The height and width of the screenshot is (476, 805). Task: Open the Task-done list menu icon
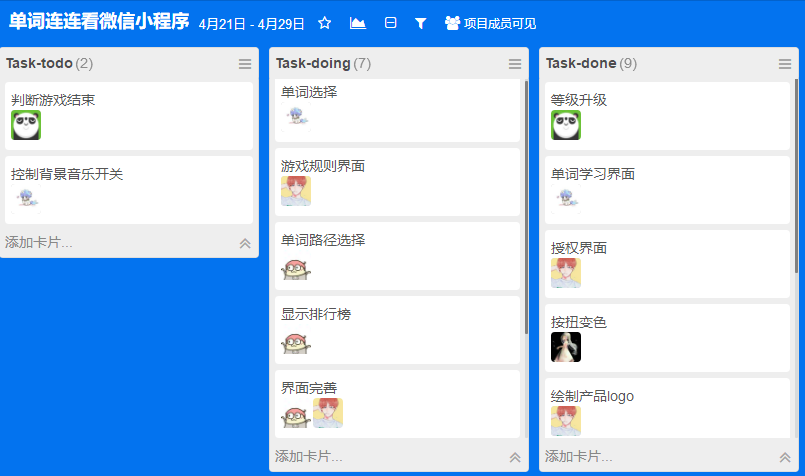[785, 64]
